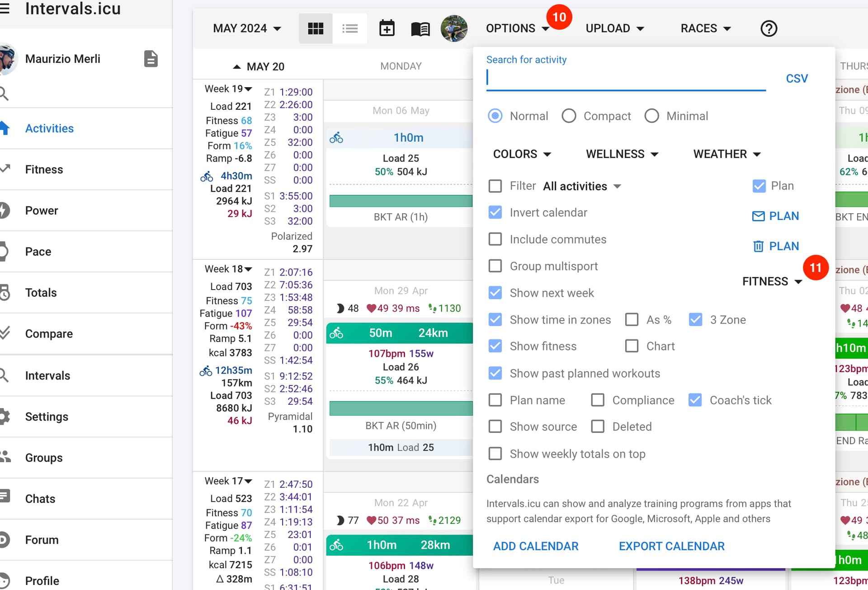
Task: Click the email envelope PLAN icon
Action: [x=758, y=216]
